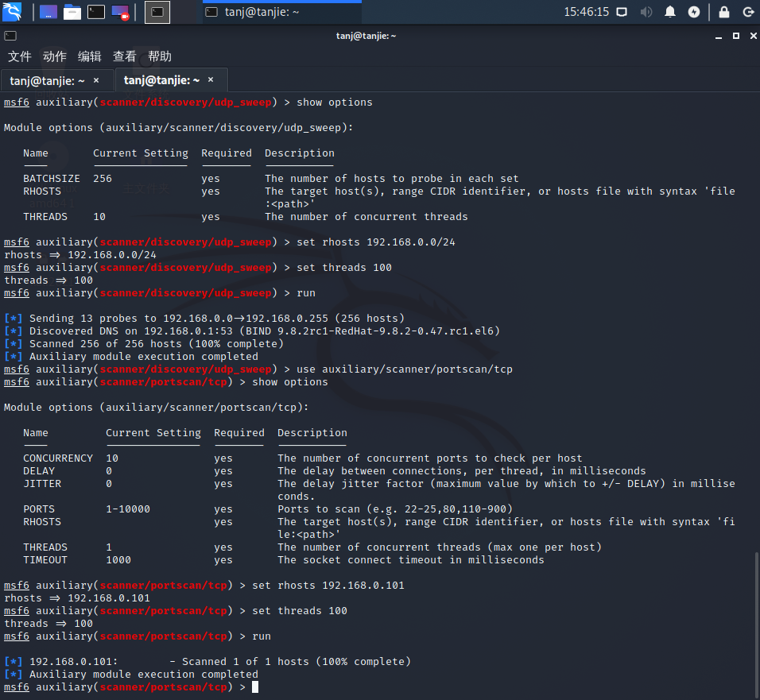The image size is (760, 700).
Task: Click the 'Module options (auxiliary/scanner/discovery/udp_sweep):' heading
Action: tap(178, 128)
